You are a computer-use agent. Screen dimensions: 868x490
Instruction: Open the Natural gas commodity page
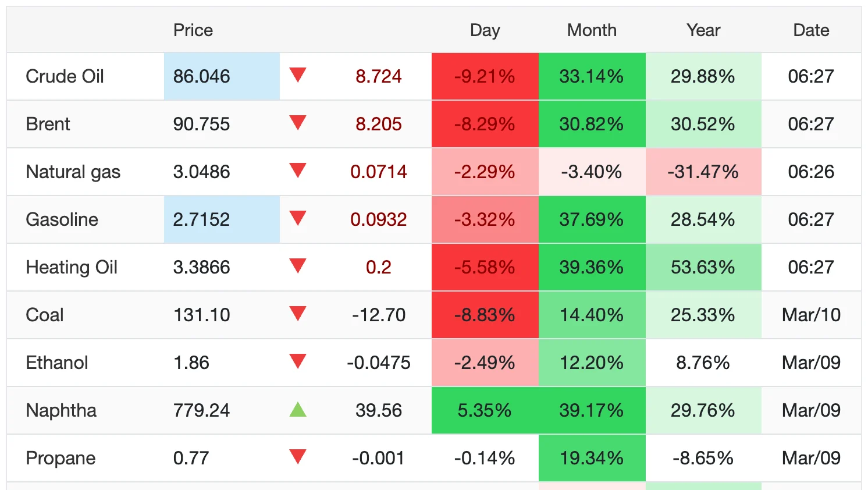tap(73, 172)
